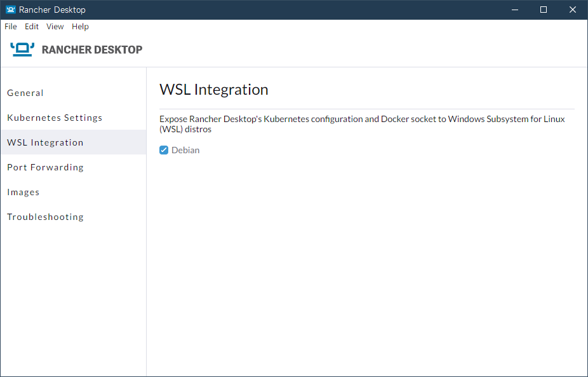Click the RANCHER DESKTOP header text
Image resolution: width=588 pixels, height=377 pixels.
92,50
